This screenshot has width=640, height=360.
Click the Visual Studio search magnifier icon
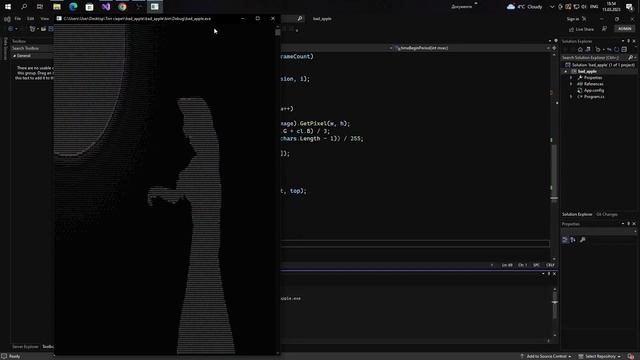[x=300, y=18]
